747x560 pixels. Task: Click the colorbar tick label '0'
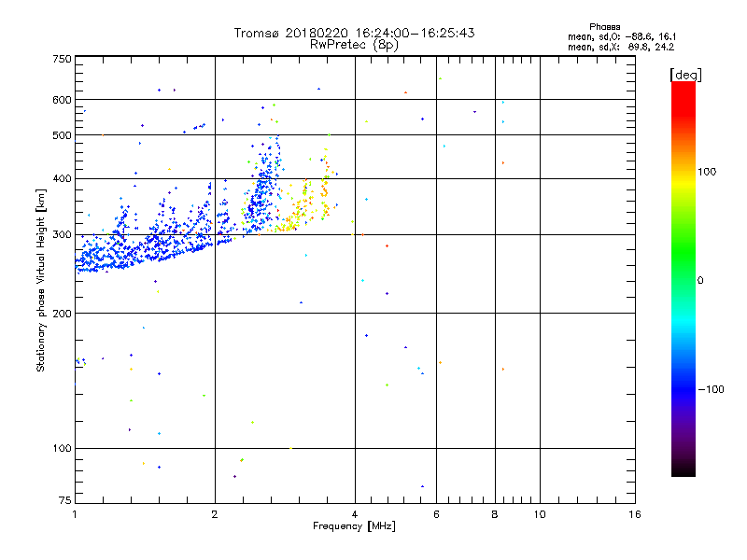pyautogui.click(x=700, y=281)
